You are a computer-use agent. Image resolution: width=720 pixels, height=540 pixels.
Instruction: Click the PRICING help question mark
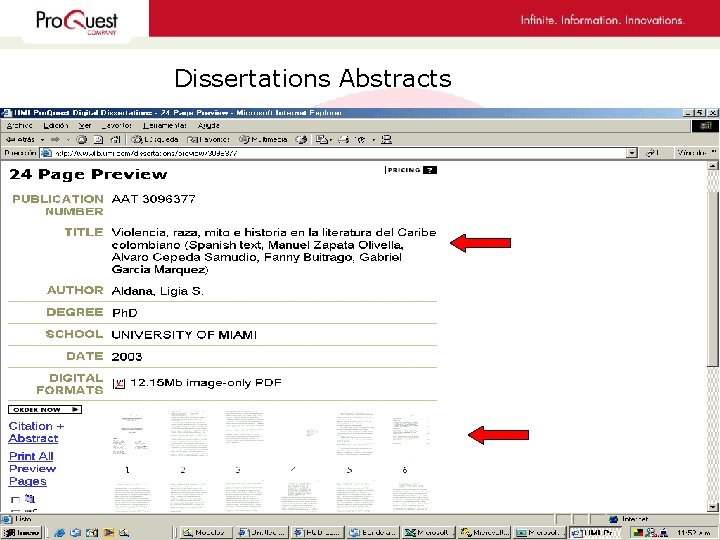point(430,170)
